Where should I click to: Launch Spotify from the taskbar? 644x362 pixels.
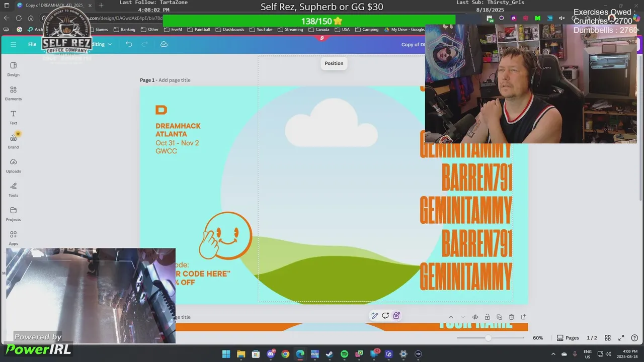[344, 354]
